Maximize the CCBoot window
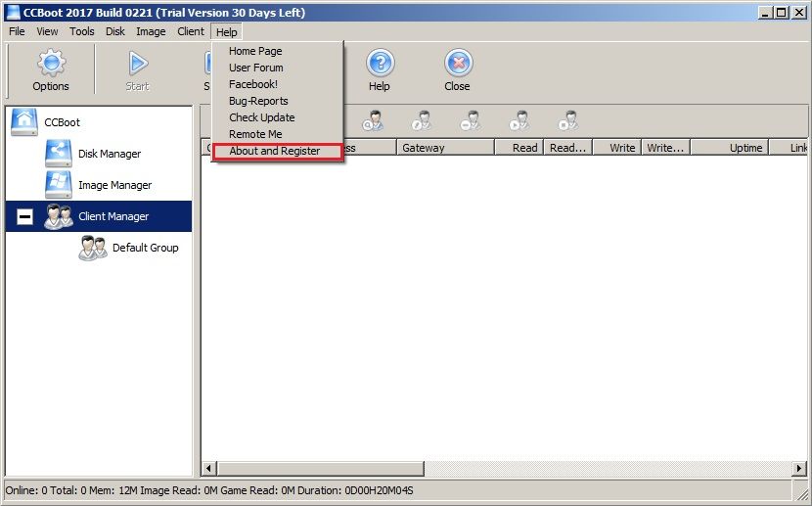 point(782,13)
